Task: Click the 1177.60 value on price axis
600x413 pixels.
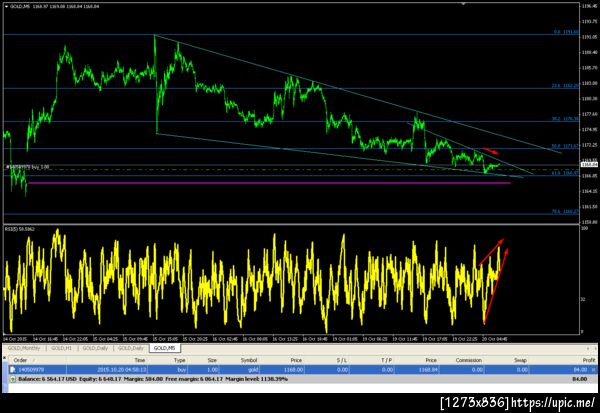Action: point(589,114)
